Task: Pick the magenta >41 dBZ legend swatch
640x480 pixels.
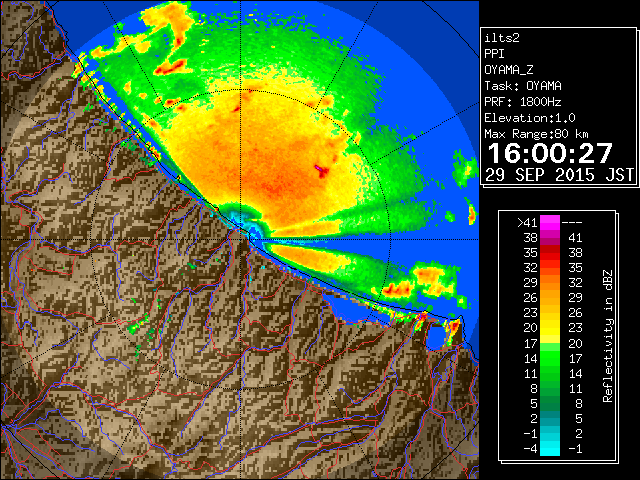Action: point(550,222)
